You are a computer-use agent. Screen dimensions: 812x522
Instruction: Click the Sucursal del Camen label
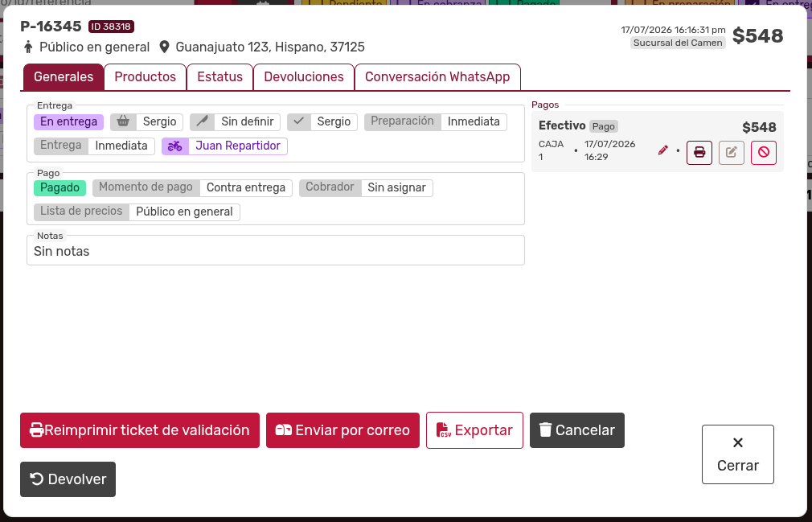click(678, 43)
